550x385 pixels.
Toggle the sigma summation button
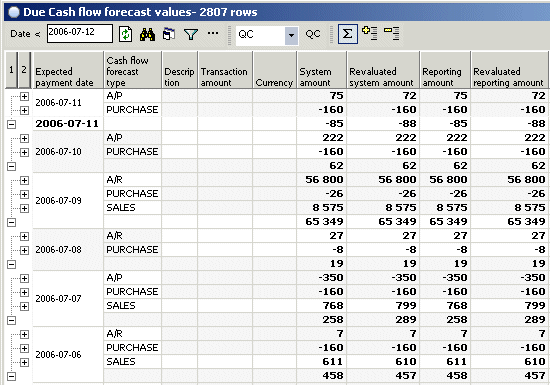pyautogui.click(x=348, y=34)
